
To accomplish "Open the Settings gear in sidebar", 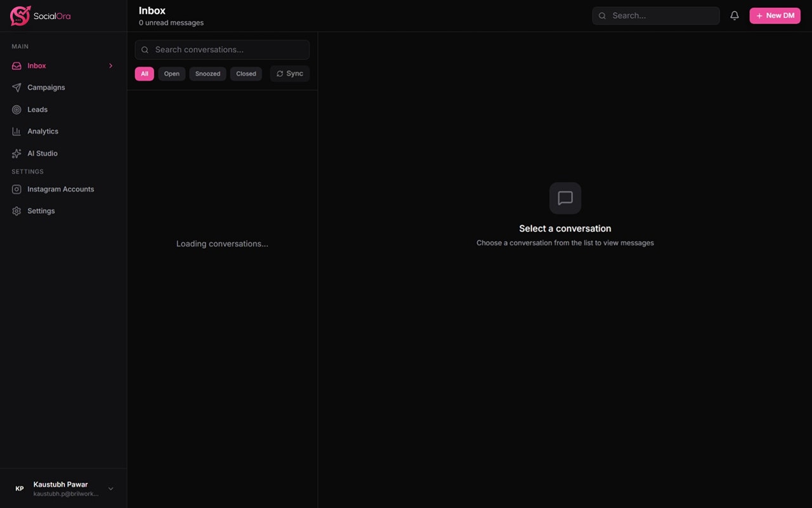I will 16,210.
